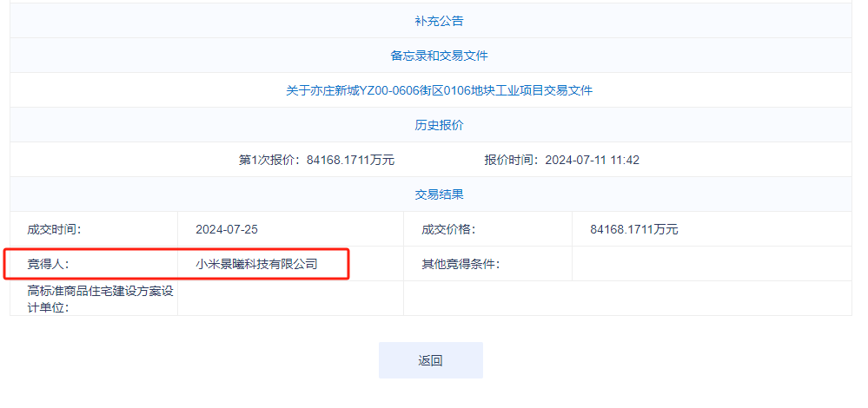
Task: Click the 成交价格 label cell
Action: (448, 229)
